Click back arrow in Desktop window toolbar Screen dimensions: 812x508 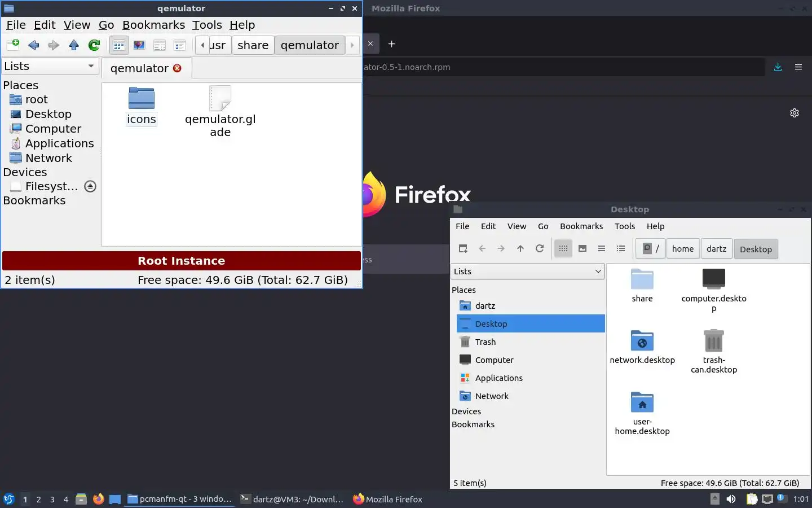pos(482,248)
